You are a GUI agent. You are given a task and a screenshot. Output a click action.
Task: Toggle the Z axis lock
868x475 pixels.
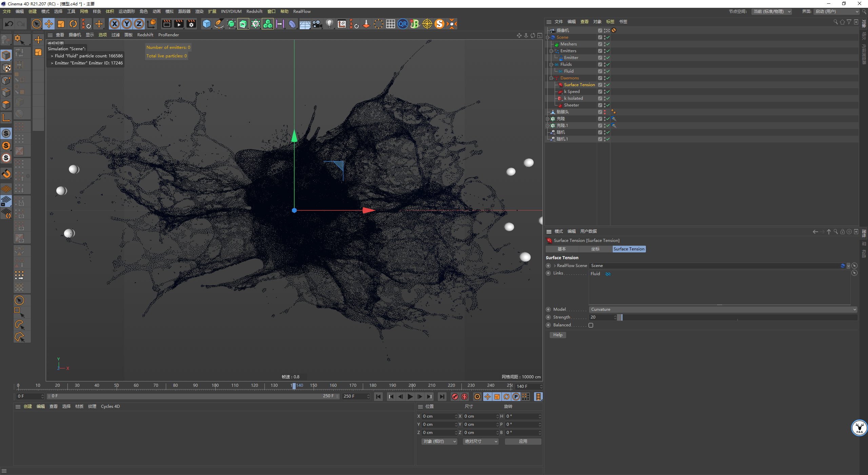(139, 24)
